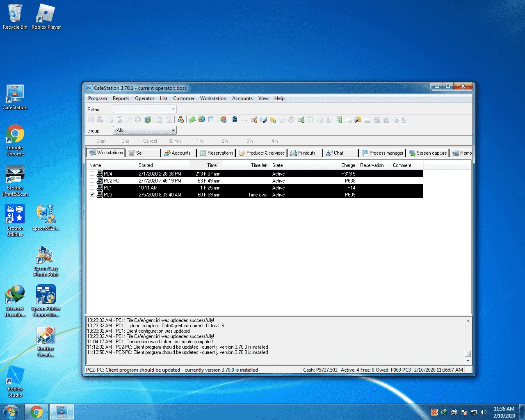Image resolution: width=525 pixels, height=420 pixels.
Task: Click the volume speaker tray icon
Action: click(x=484, y=412)
